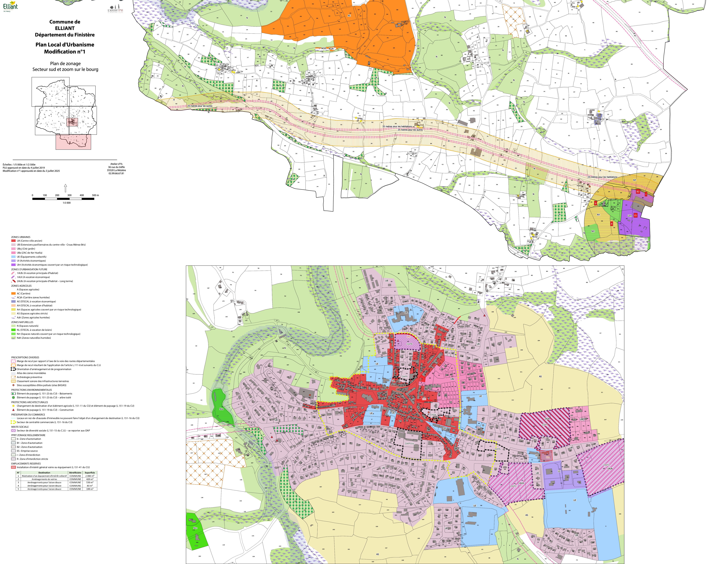
Task: Click the pink dashed route départementale margin symbol
Action: [13, 361]
